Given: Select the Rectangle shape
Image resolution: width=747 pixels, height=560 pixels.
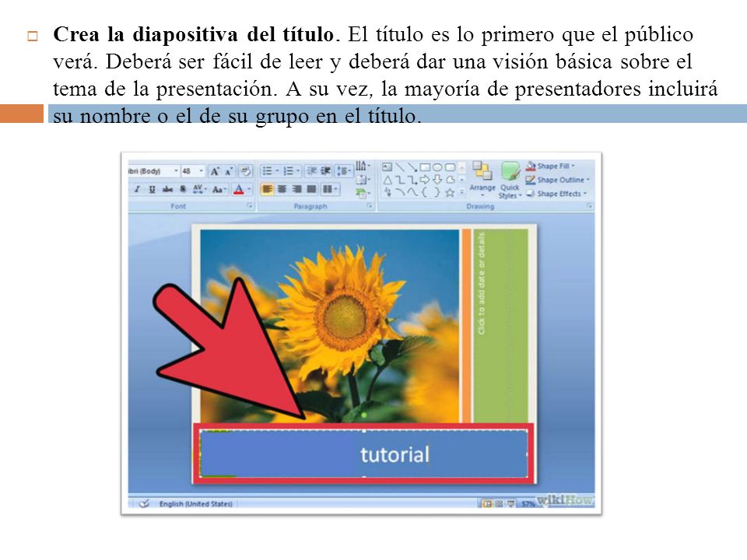Looking at the screenshot, I should (x=425, y=167).
